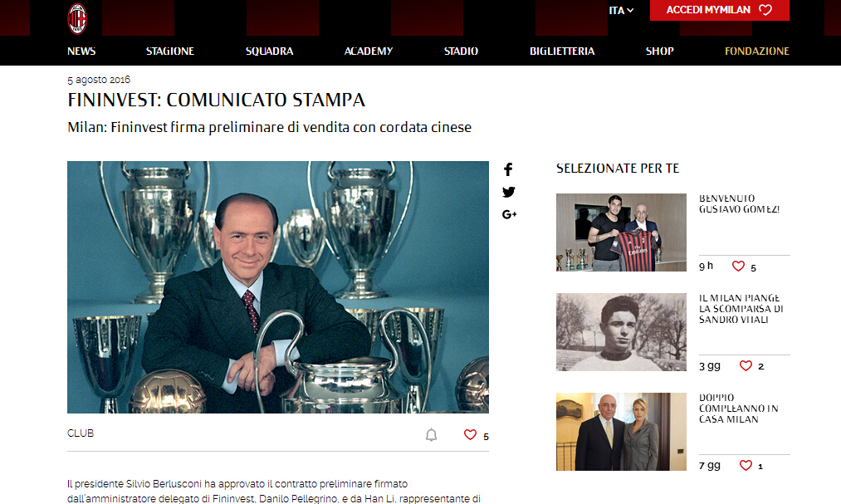Click the Accedi MyMilan button

pyautogui.click(x=719, y=10)
